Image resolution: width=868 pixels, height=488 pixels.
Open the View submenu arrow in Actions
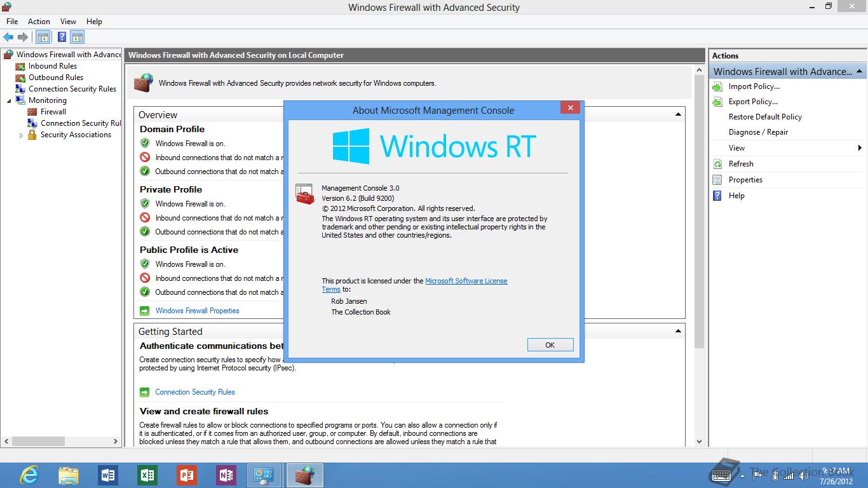860,148
